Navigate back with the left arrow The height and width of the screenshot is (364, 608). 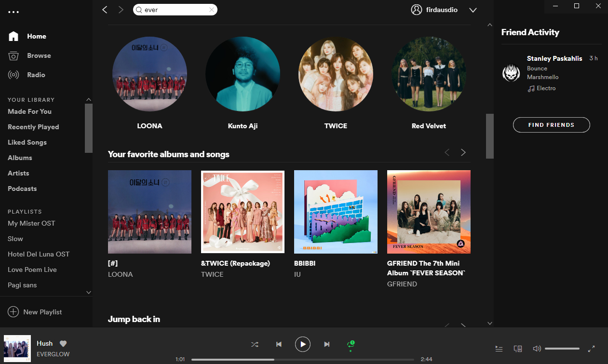[x=105, y=10]
